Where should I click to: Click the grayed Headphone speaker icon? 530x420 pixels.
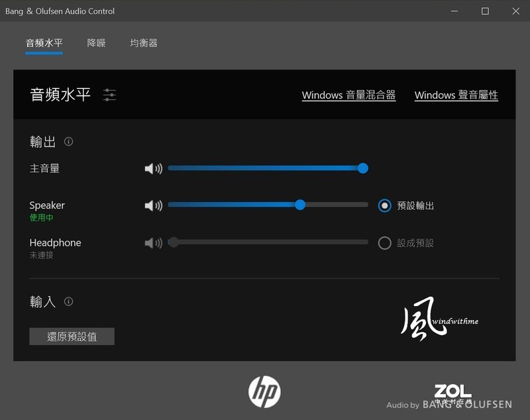pos(153,243)
